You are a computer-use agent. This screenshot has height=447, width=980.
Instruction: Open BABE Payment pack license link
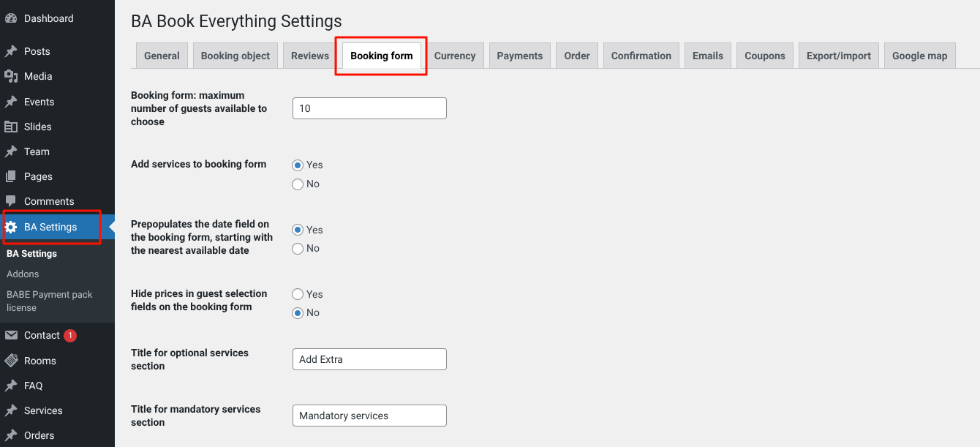[x=49, y=301]
